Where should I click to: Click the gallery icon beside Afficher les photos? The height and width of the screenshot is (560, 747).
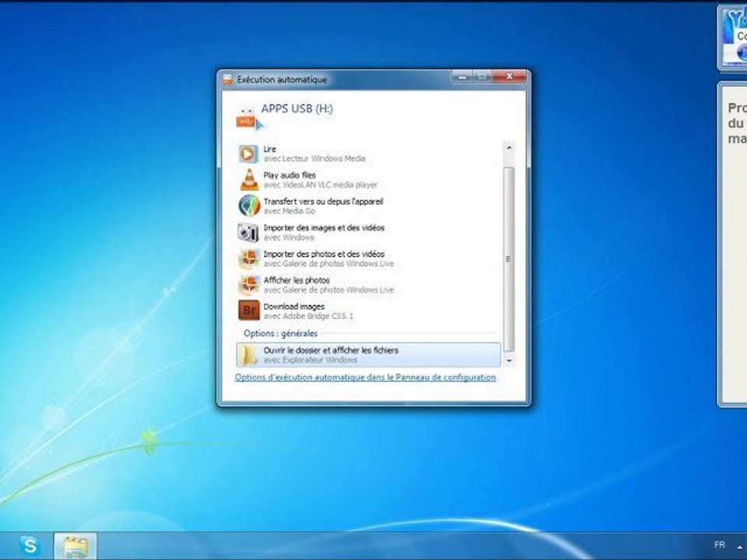(249, 285)
